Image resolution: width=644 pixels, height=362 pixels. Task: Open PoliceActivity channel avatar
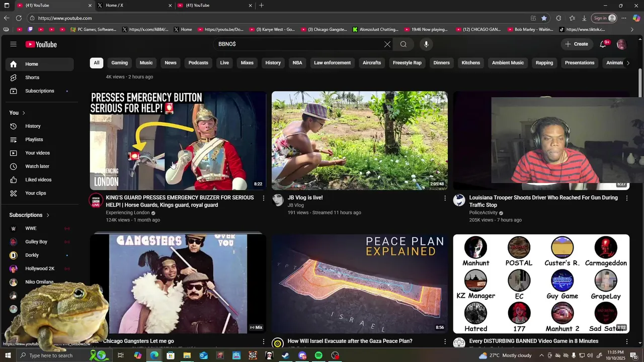[x=459, y=201]
